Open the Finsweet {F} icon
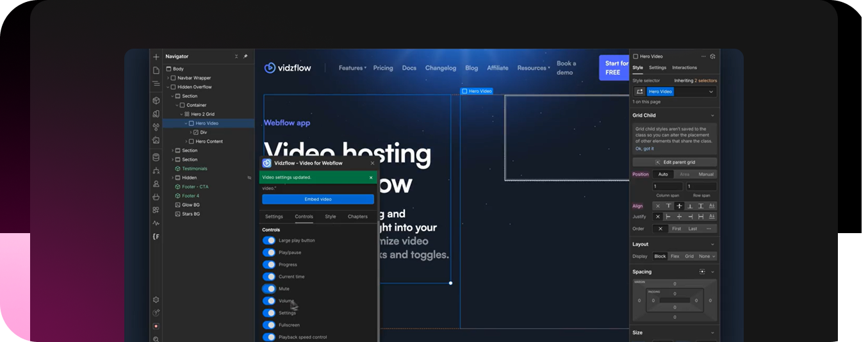Viewport: 868px width, 342px height. coord(156,236)
